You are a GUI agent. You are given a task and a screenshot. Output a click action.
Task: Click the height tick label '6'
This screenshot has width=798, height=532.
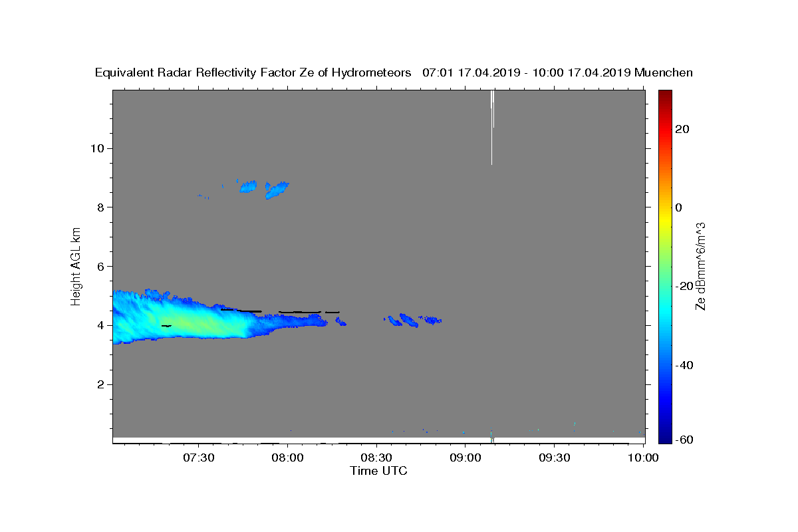[x=102, y=267]
